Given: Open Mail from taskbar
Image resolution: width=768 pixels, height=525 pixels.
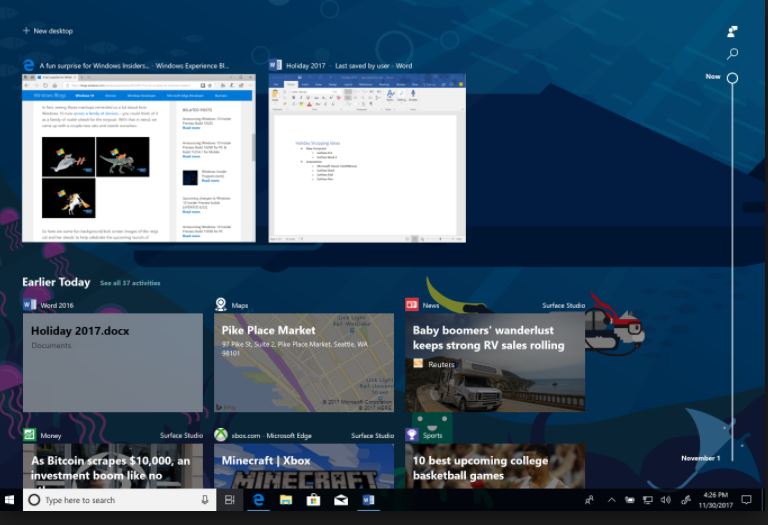Looking at the screenshot, I should pyautogui.click(x=341, y=500).
